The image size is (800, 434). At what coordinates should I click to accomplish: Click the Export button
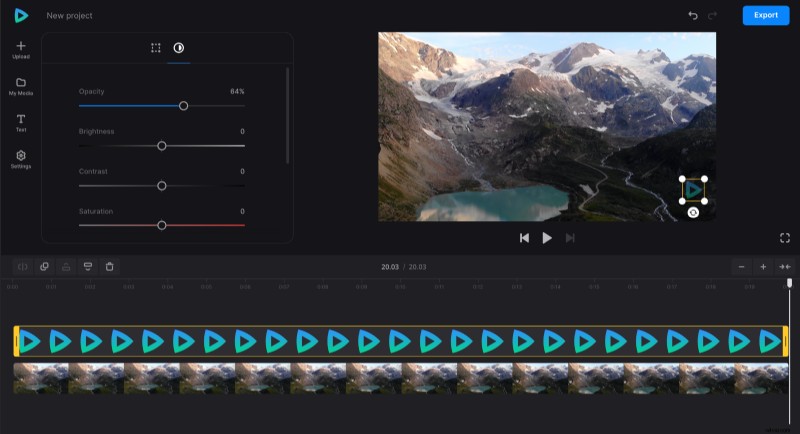point(766,15)
